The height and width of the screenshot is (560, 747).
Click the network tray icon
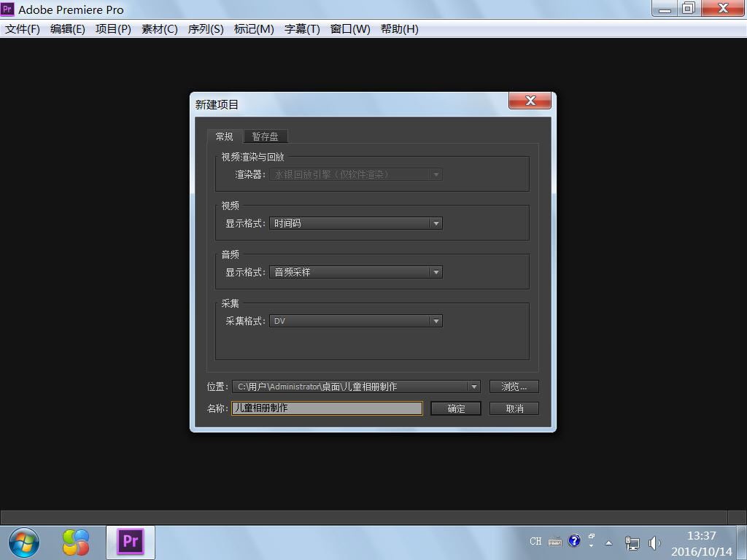[x=632, y=542]
